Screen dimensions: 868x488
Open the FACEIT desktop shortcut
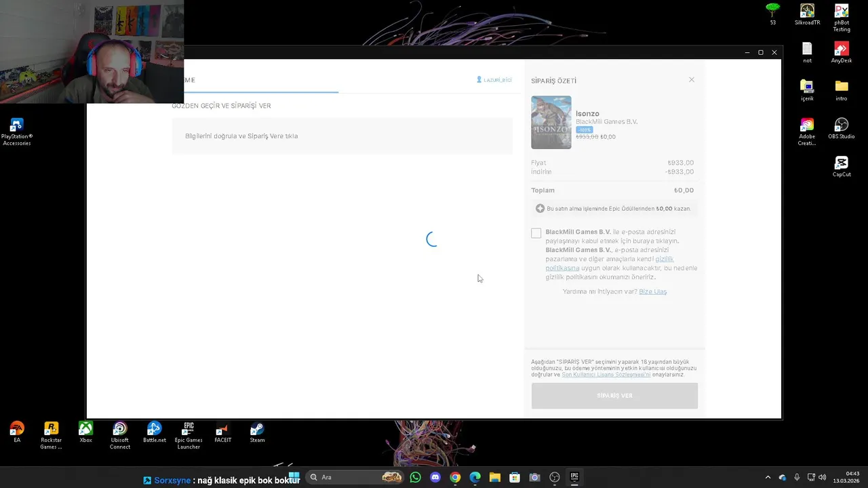(x=222, y=432)
